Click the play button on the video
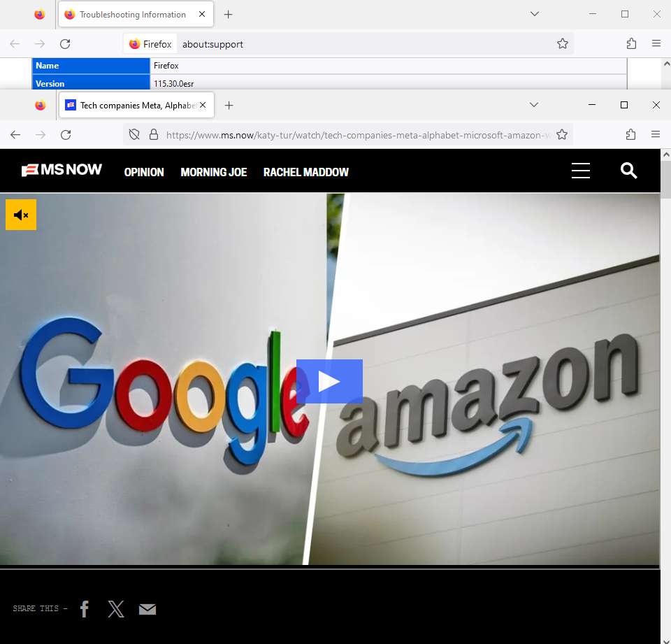Screen dimensions: 671x644 (x=329, y=381)
